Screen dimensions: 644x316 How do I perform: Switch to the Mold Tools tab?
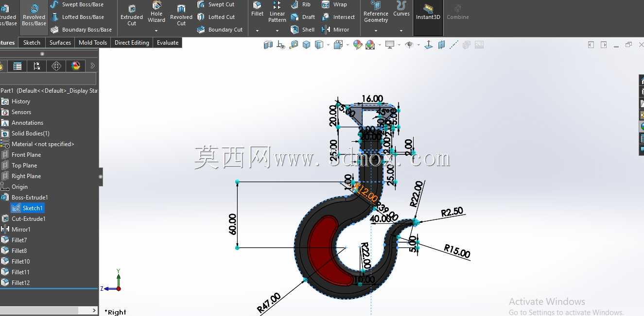point(93,43)
